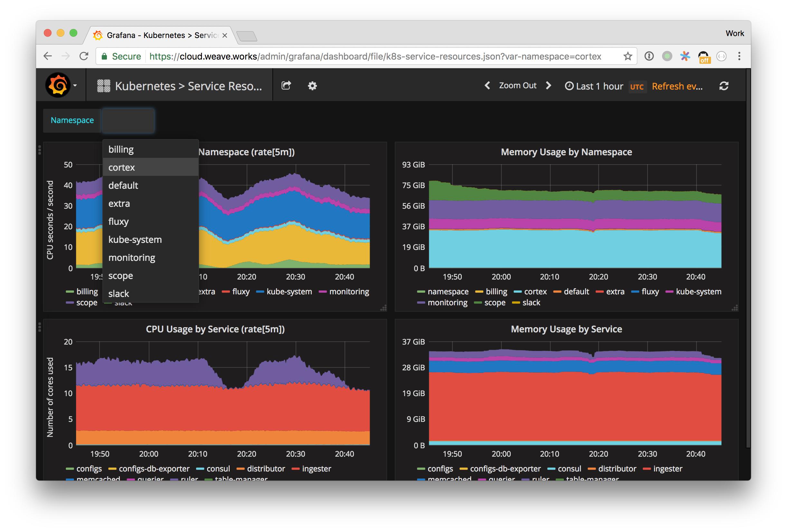This screenshot has width=787, height=532.
Task: Choose kube-system in the namespace dropdown
Action: 135,240
